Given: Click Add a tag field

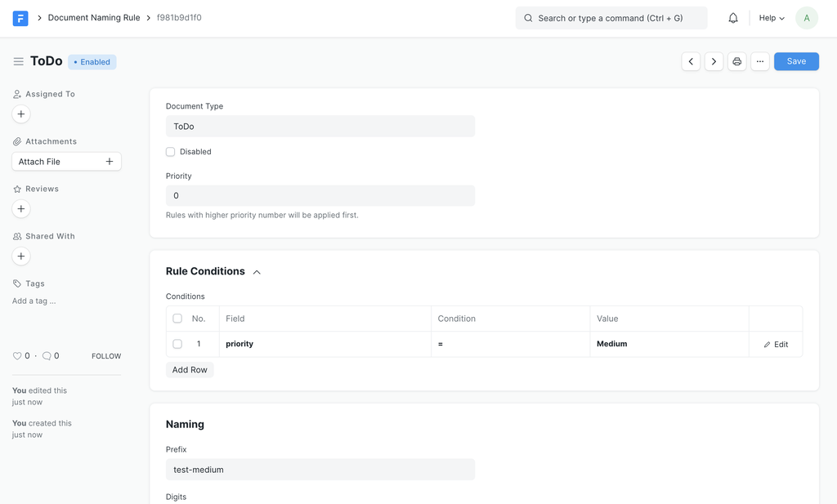Looking at the screenshot, I should point(34,301).
